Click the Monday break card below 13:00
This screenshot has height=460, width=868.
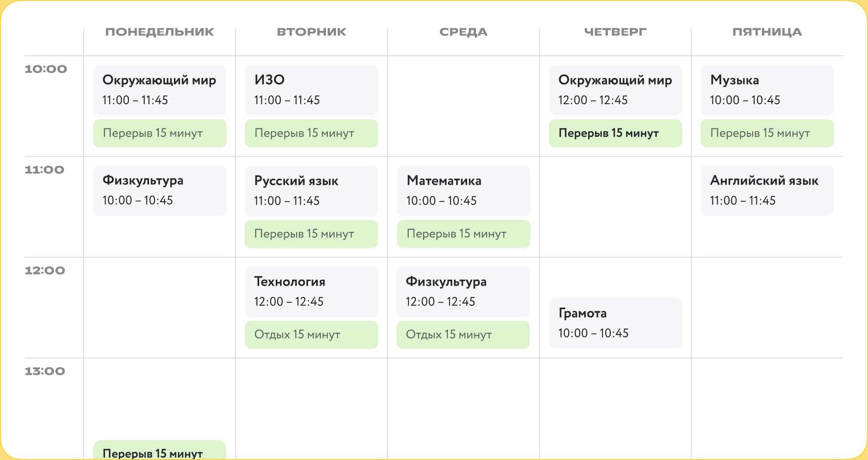160,450
